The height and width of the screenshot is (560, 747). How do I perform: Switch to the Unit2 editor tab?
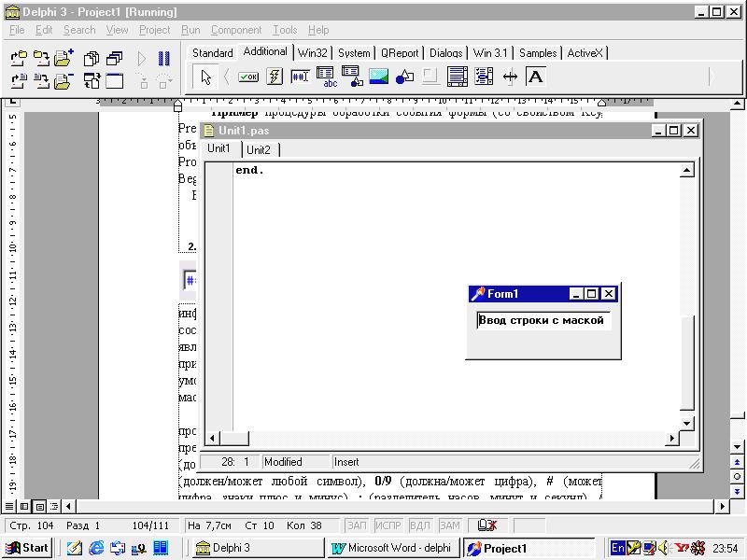(x=259, y=150)
